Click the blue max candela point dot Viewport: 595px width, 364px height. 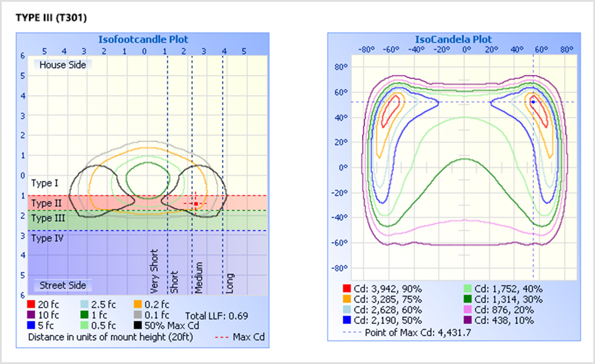tap(533, 102)
